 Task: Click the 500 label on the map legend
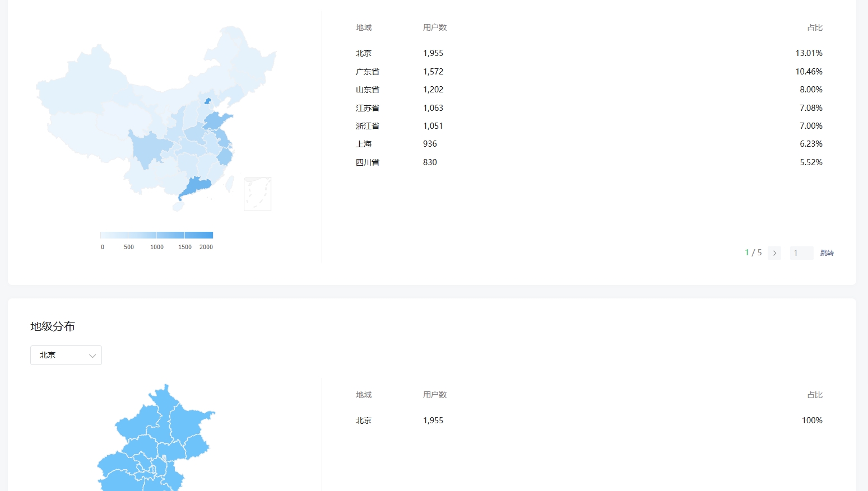pos(129,247)
